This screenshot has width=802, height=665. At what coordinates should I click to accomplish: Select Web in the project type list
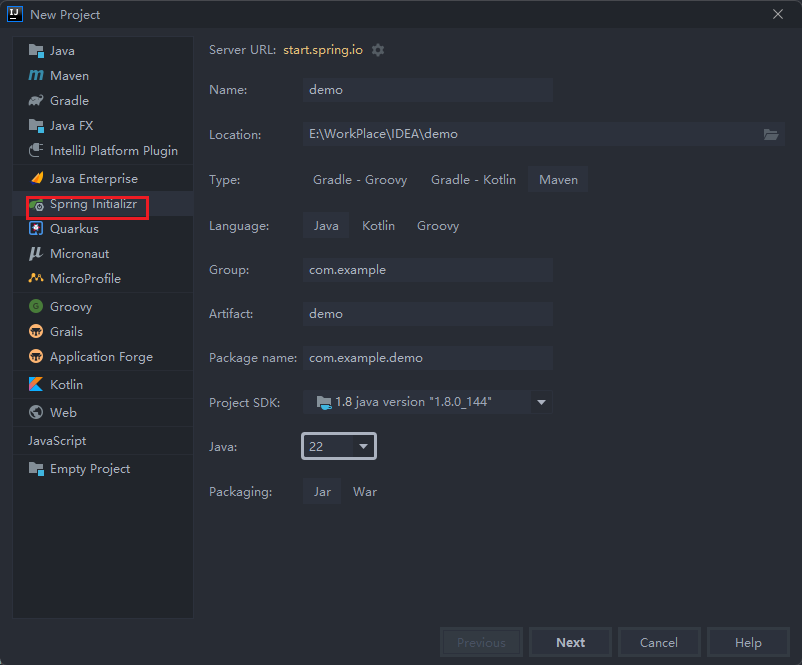[63, 413]
